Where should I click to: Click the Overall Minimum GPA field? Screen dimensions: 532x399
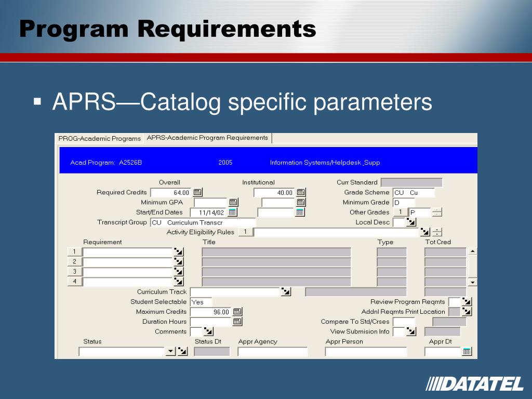pyautogui.click(x=210, y=203)
